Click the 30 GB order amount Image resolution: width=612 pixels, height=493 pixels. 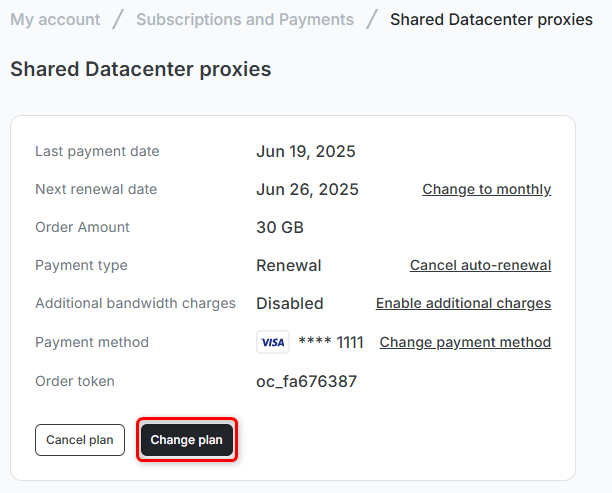click(x=280, y=228)
